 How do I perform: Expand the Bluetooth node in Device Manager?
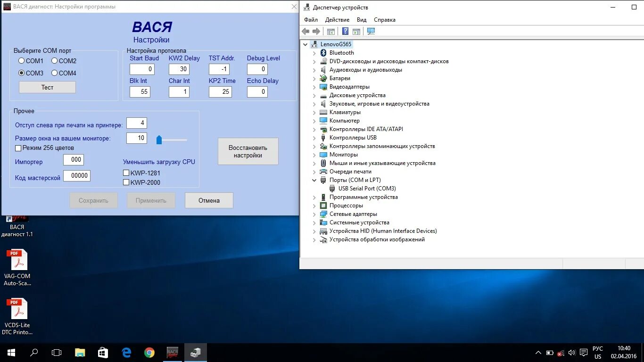coord(314,53)
